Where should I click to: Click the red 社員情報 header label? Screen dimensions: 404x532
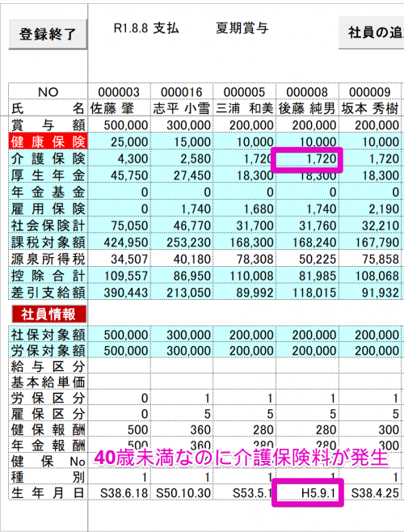pos(49,315)
